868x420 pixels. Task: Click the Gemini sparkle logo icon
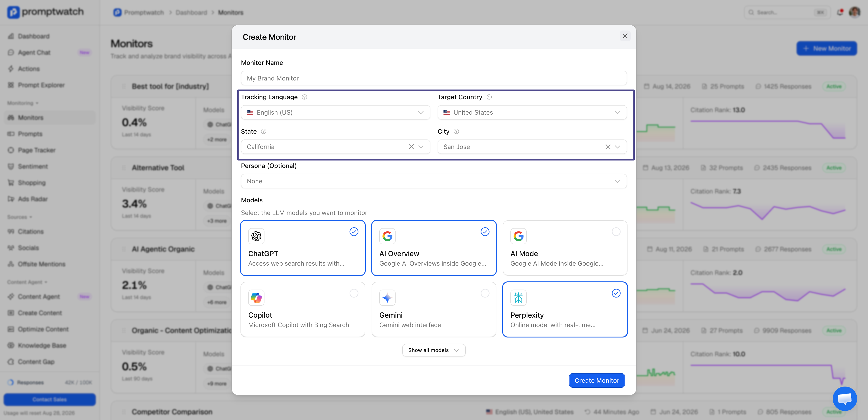click(x=387, y=298)
